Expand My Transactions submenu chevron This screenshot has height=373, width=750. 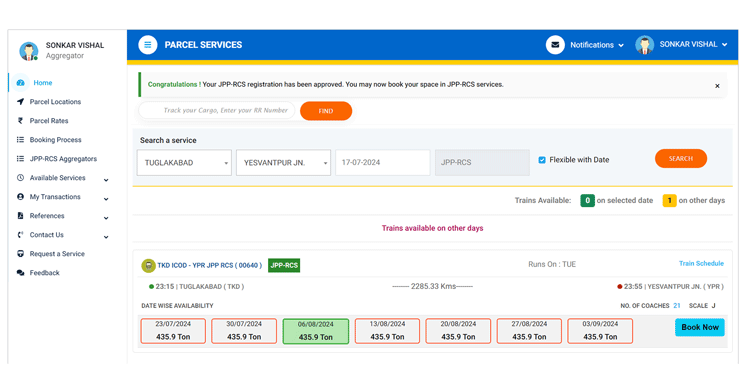[106, 199]
